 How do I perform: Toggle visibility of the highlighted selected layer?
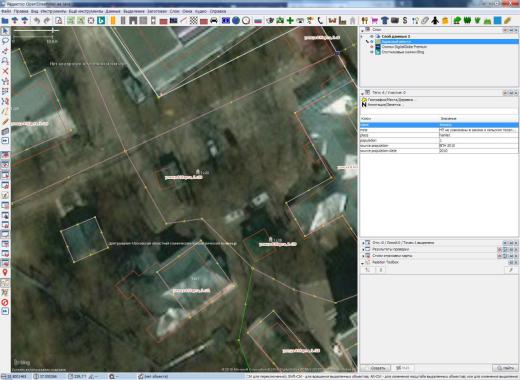tap(372, 41)
